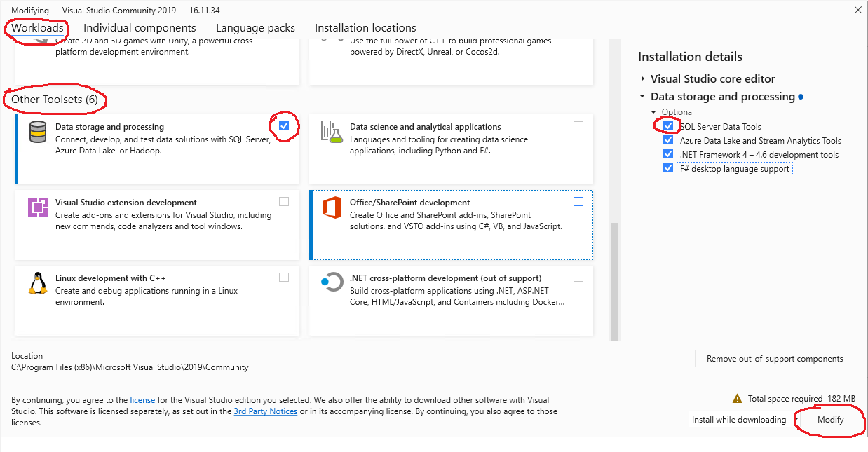Toggle the SQL Server Data Tools checkbox

coord(668,126)
